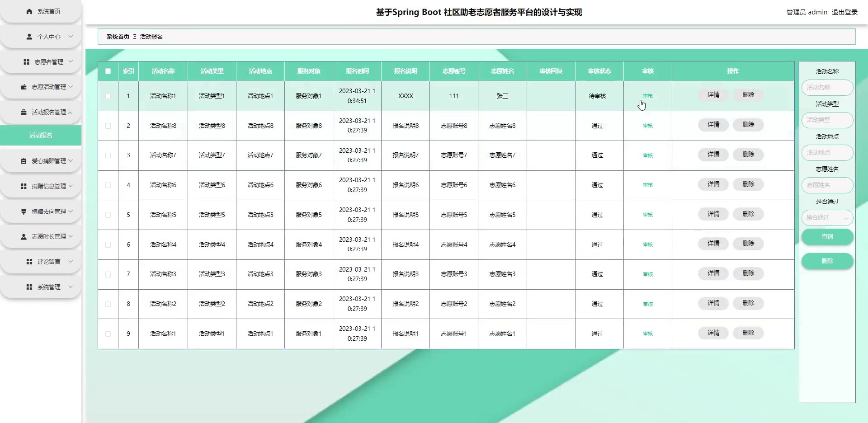Click the 张三 volunteer name cell
868x423 pixels.
[502, 96]
